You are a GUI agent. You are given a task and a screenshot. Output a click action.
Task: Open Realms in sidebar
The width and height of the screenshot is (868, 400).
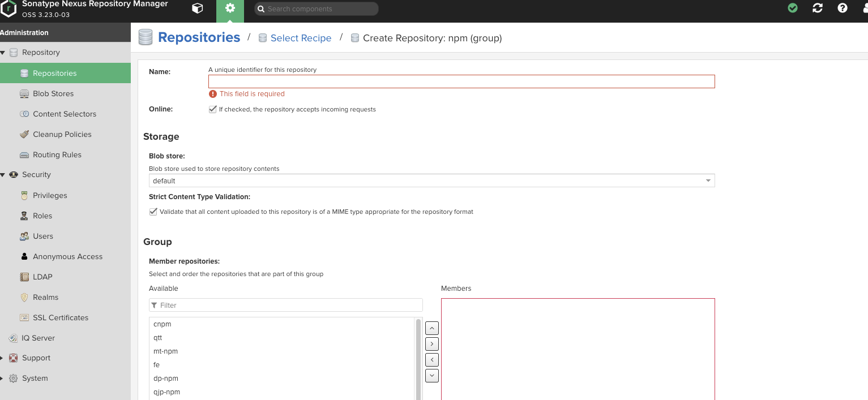coord(65,297)
